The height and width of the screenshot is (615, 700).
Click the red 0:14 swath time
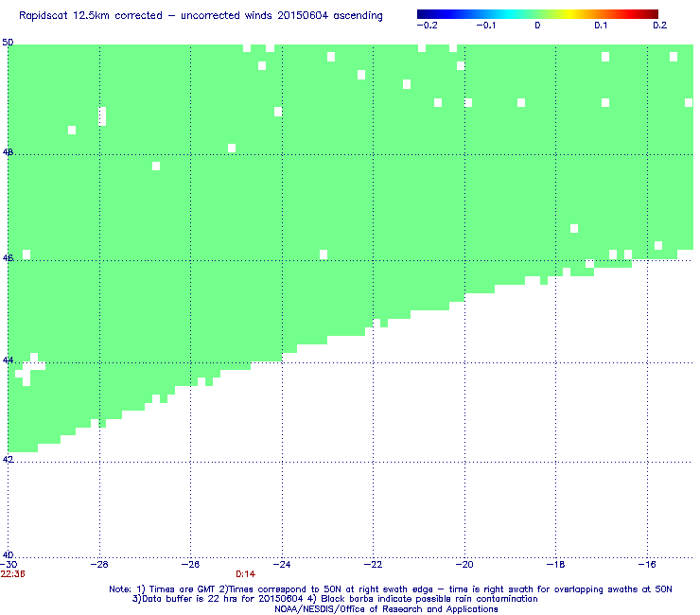(246, 574)
